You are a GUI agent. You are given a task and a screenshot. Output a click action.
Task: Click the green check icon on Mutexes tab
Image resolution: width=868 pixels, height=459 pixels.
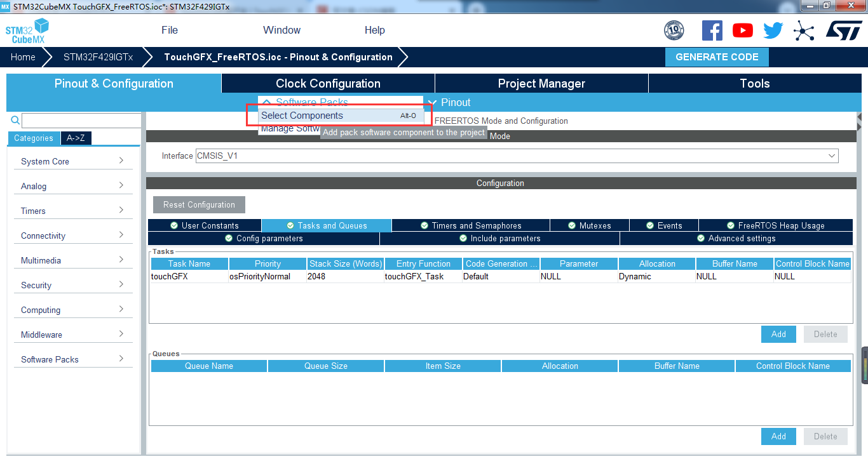[x=571, y=225]
